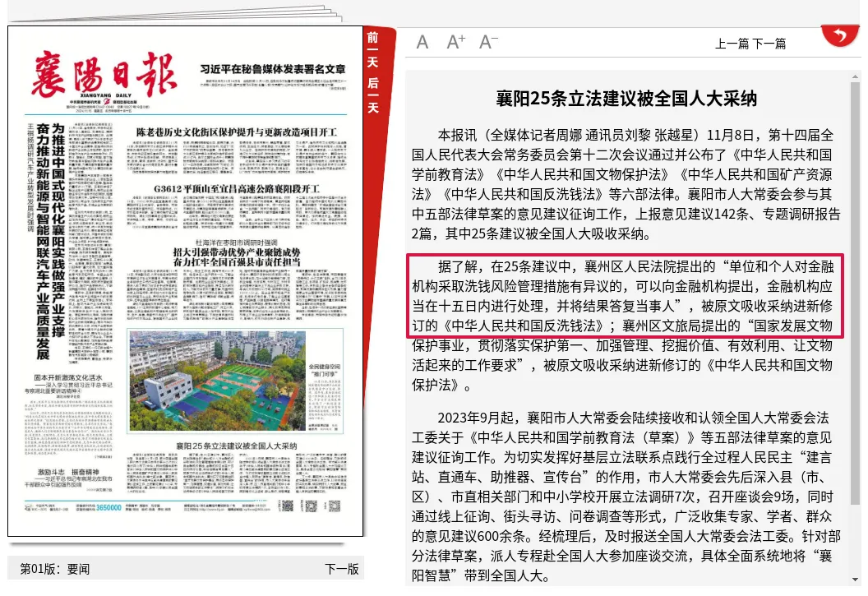Image resolution: width=868 pixels, height=596 pixels.
Task: Go to previous article 上一篇
Action: pos(732,44)
